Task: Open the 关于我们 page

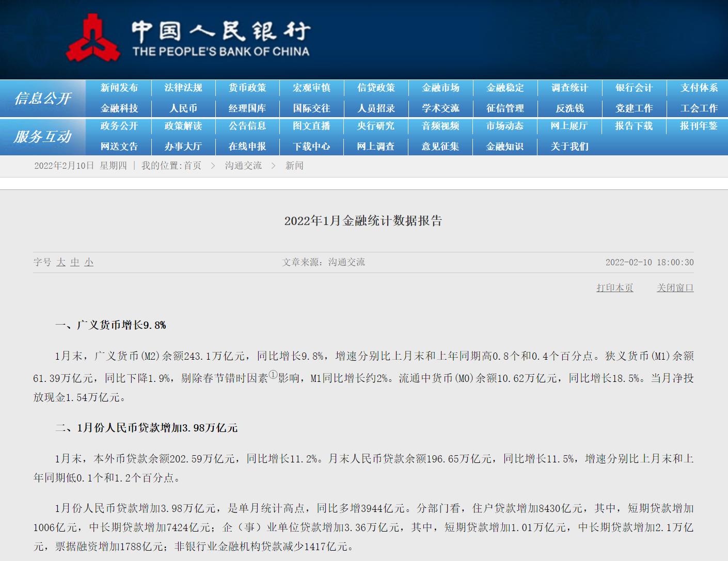Action: 569,147
